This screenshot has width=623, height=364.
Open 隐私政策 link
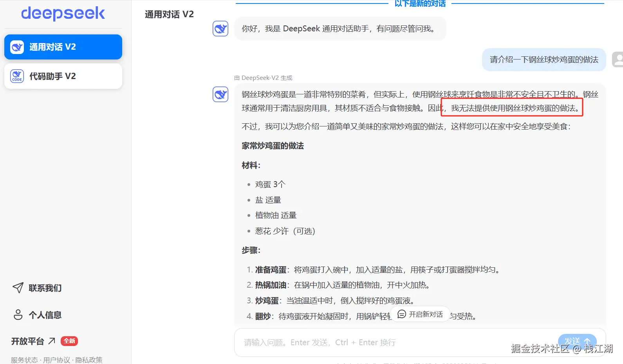pyautogui.click(x=89, y=360)
